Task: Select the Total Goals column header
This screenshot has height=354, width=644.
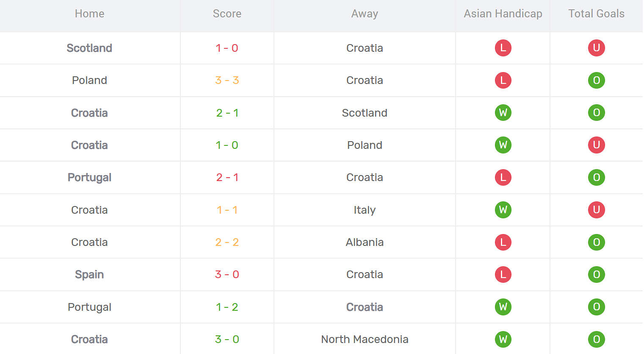Action: (596, 14)
